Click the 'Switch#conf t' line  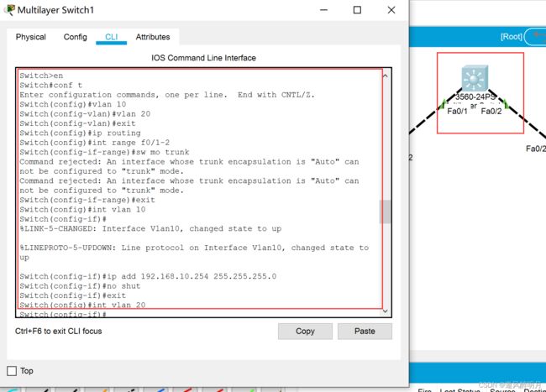pyautogui.click(x=51, y=86)
